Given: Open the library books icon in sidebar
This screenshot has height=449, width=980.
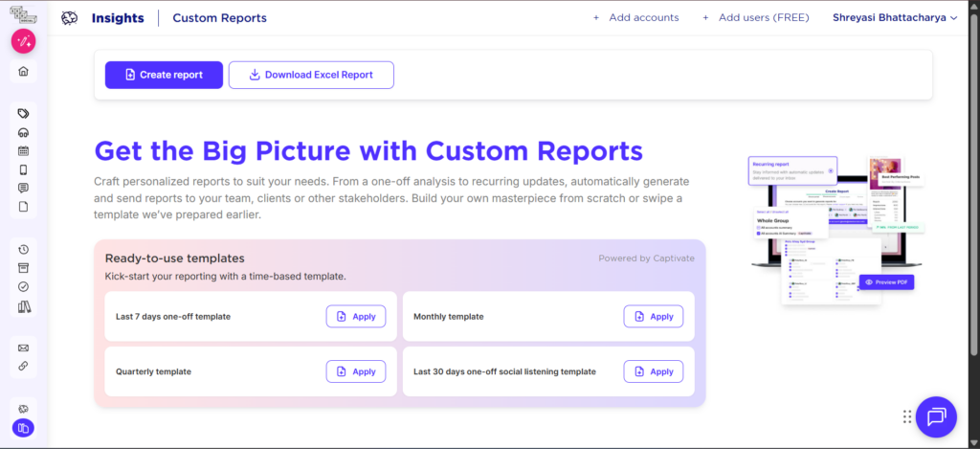Looking at the screenshot, I should pos(23,306).
